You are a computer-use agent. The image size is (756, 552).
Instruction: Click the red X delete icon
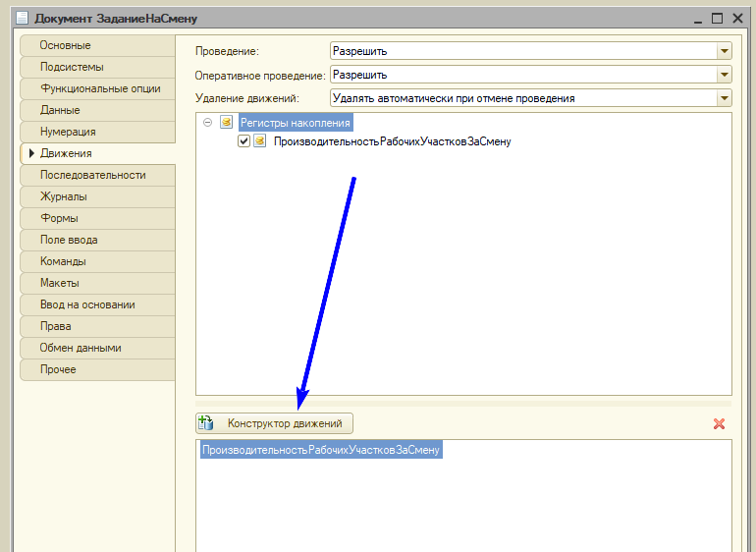(x=719, y=423)
